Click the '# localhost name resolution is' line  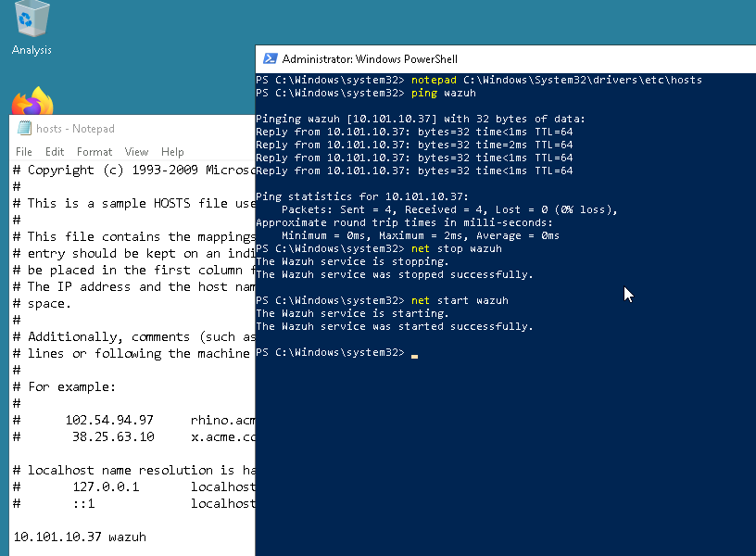[134, 470]
